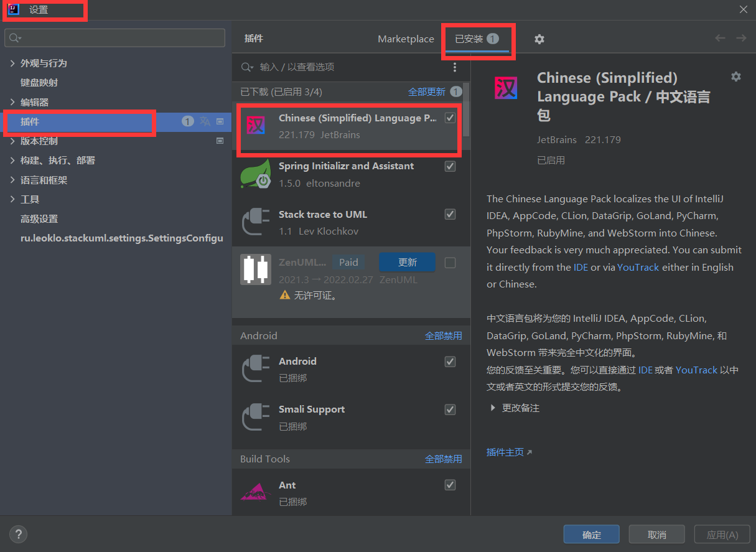Click the Spring Initializr leaf icon

255,174
